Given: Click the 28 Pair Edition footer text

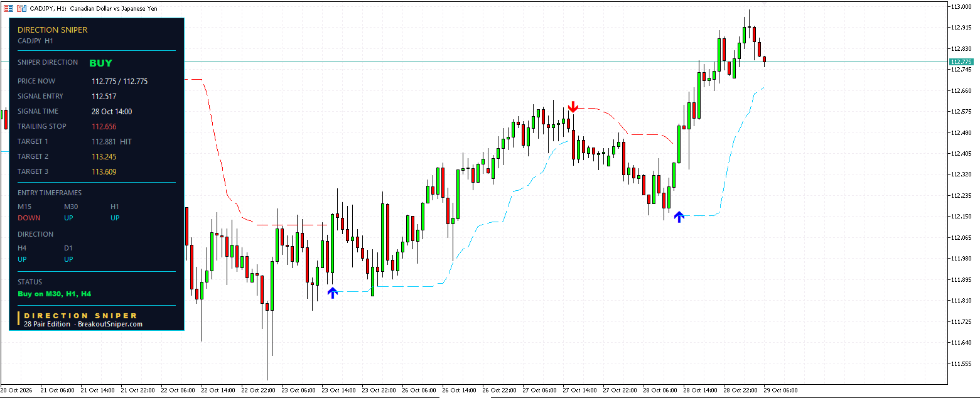Looking at the screenshot, I should [x=47, y=325].
